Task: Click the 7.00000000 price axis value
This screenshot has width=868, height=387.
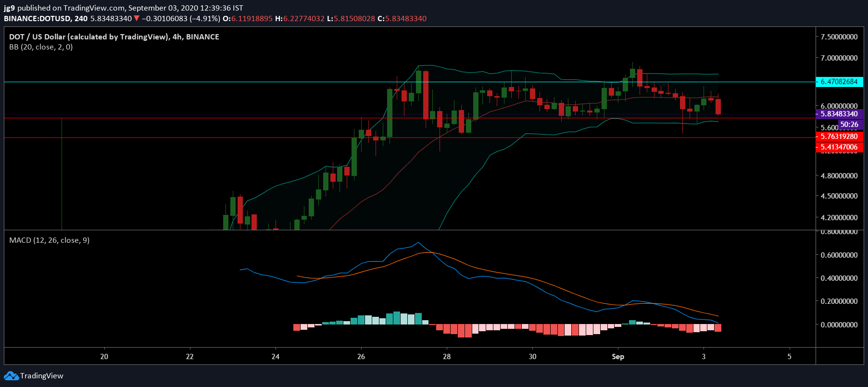Action: point(839,58)
